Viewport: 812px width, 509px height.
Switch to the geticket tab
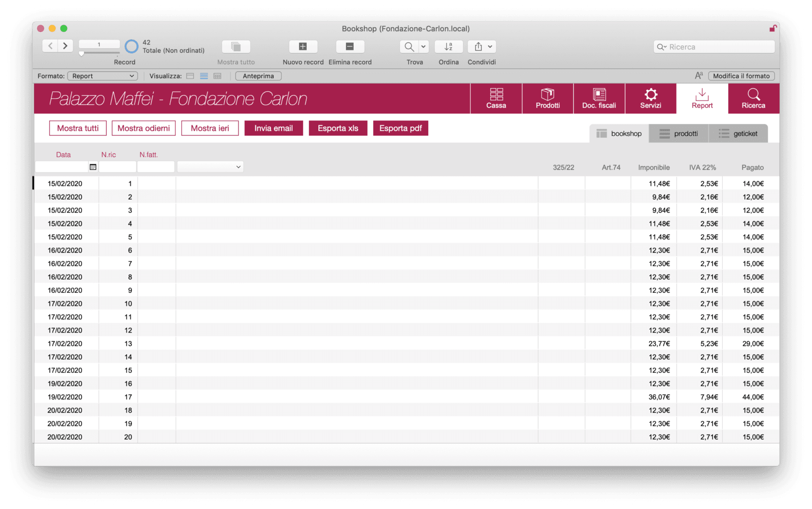point(738,134)
